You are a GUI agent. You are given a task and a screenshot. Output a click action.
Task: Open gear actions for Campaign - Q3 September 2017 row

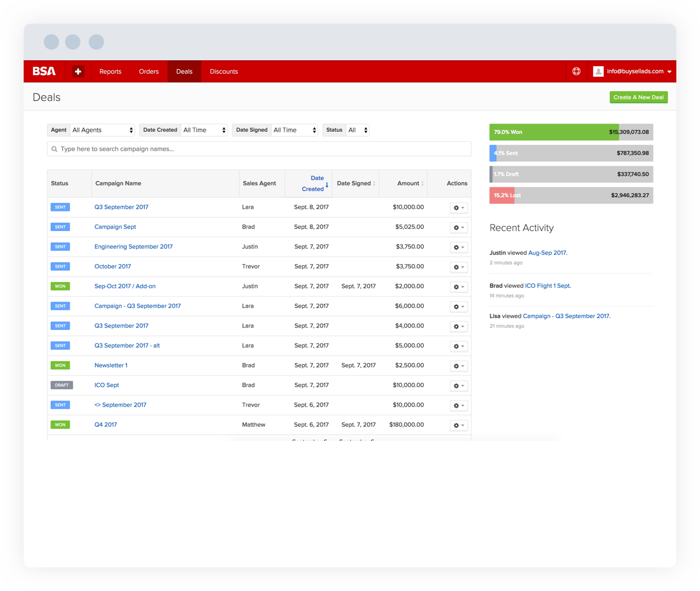459,306
